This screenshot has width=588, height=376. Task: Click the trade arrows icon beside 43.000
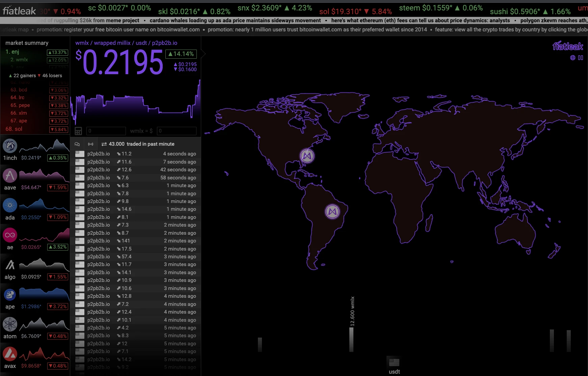pos(104,144)
